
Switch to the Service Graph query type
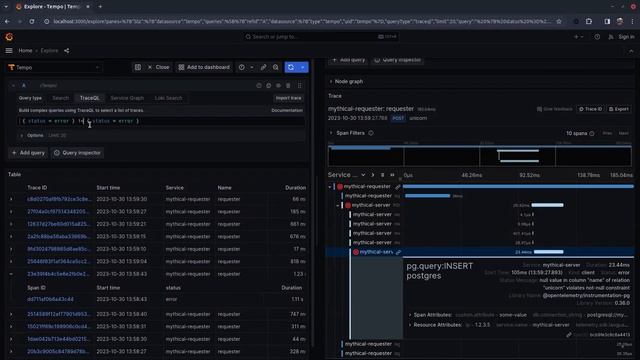[127, 98]
